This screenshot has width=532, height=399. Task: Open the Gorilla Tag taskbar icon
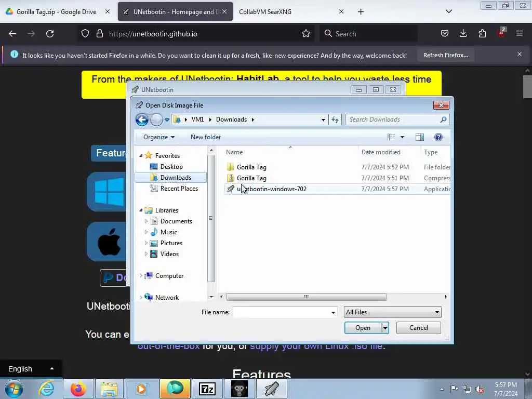click(239, 389)
